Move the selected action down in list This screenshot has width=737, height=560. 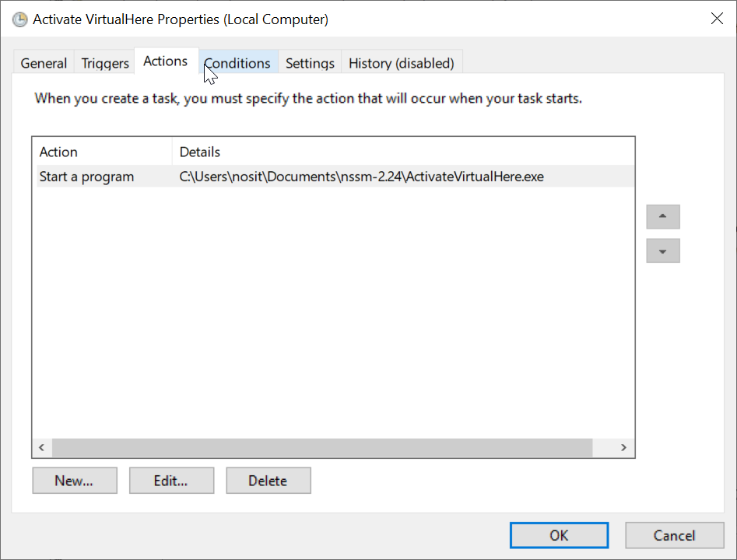[662, 251]
